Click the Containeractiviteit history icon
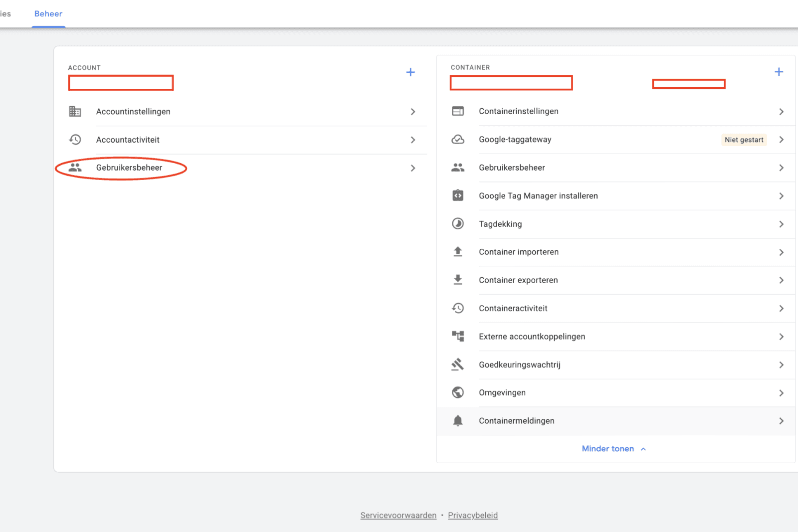The image size is (798, 532). 458,308
